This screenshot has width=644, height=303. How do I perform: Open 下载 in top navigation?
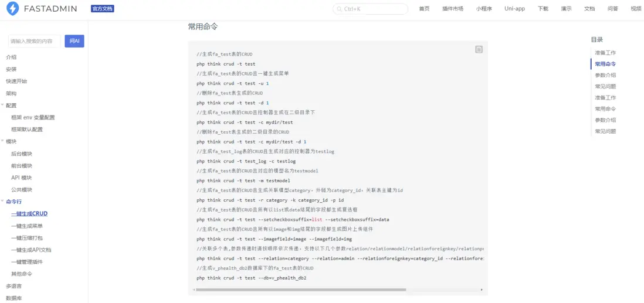click(x=543, y=9)
